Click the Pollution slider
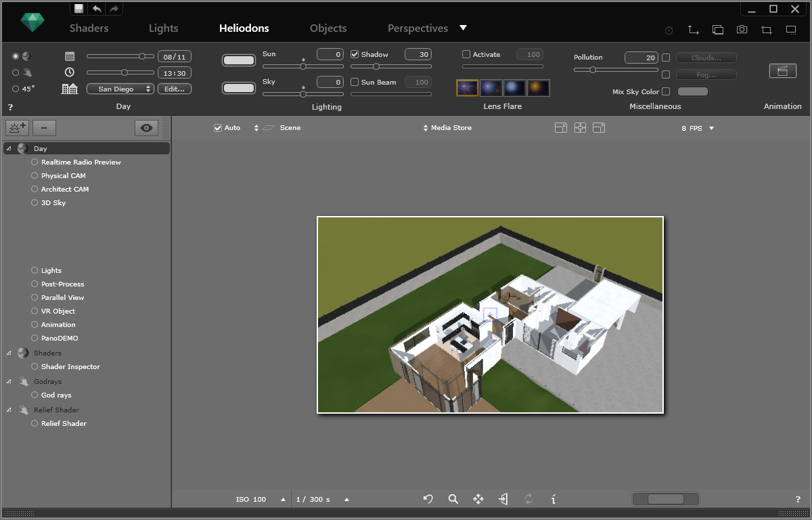This screenshot has height=520, width=812. [616, 70]
